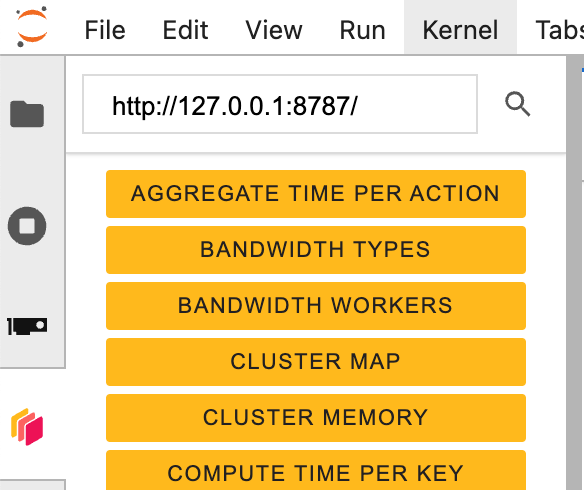Open the File Browser folder sidebar tab

point(27,114)
